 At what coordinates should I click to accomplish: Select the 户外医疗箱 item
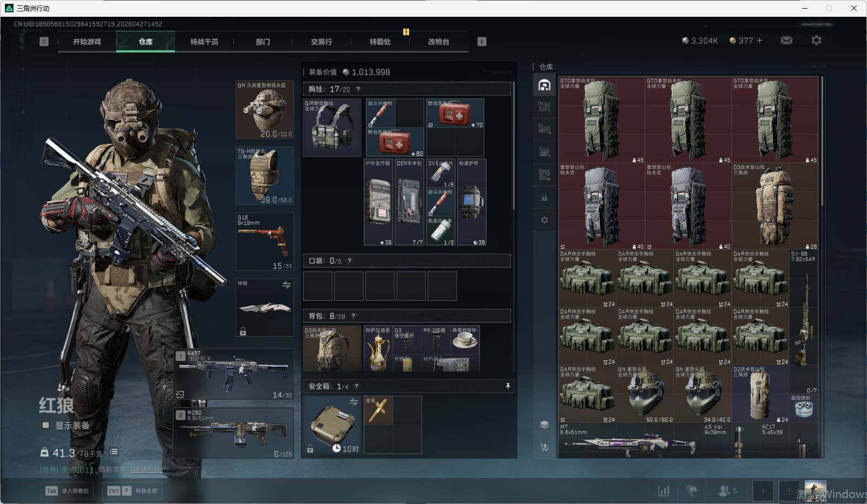(378, 202)
